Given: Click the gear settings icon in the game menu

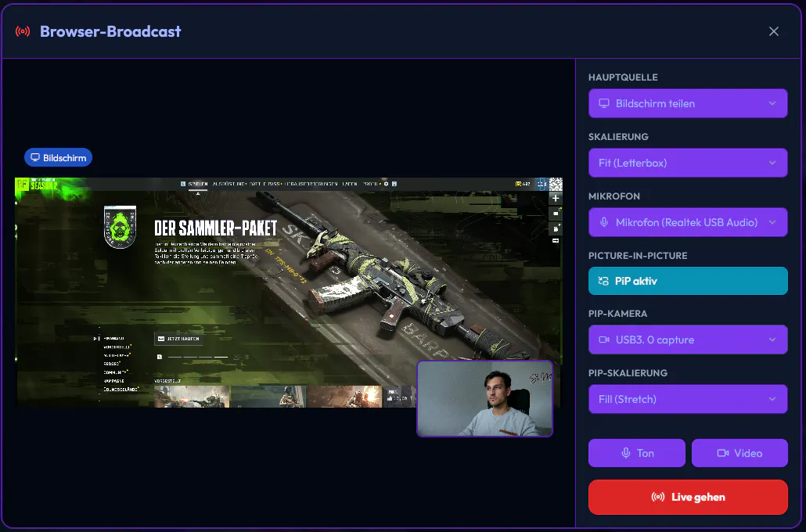Looking at the screenshot, I should pos(386,184).
